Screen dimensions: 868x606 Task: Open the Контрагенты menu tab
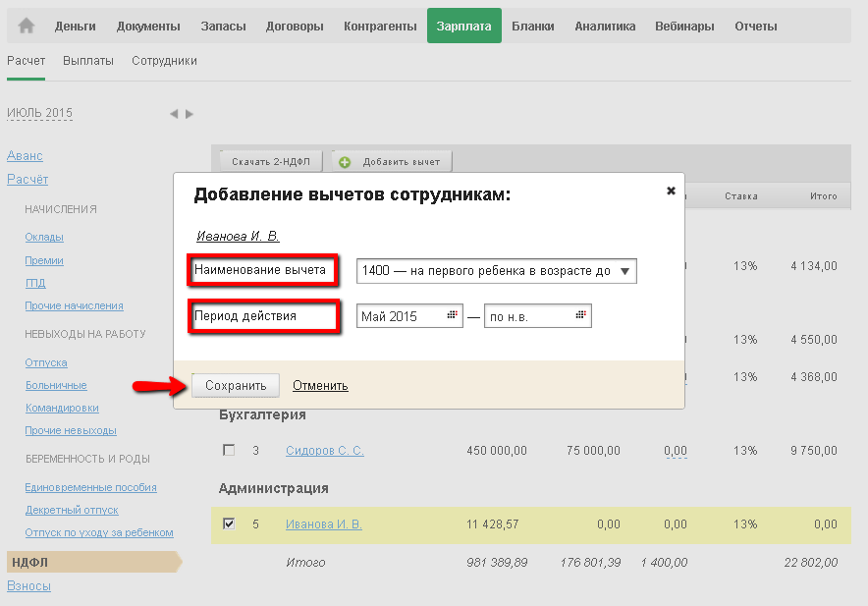[x=380, y=27]
